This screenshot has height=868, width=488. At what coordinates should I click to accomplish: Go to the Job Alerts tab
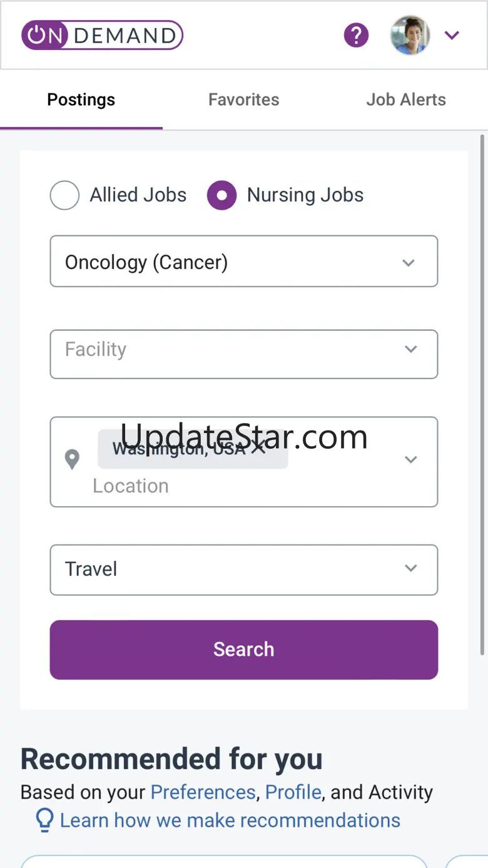(406, 100)
